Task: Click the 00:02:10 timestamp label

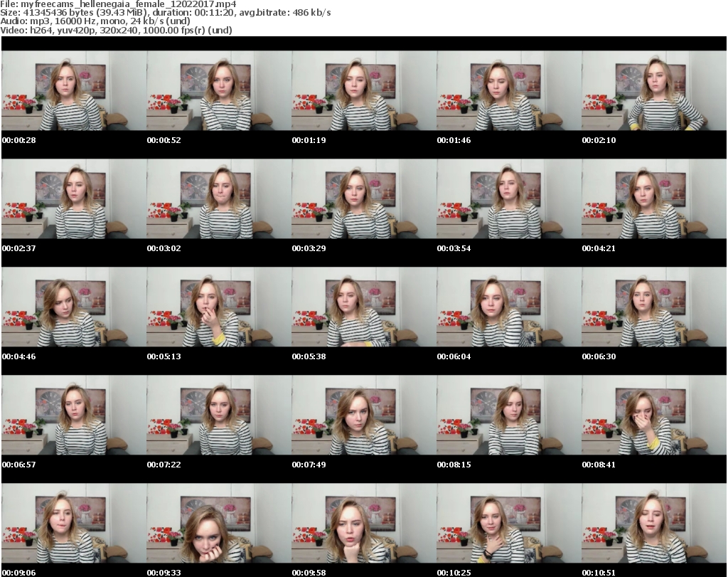Action: (599, 140)
